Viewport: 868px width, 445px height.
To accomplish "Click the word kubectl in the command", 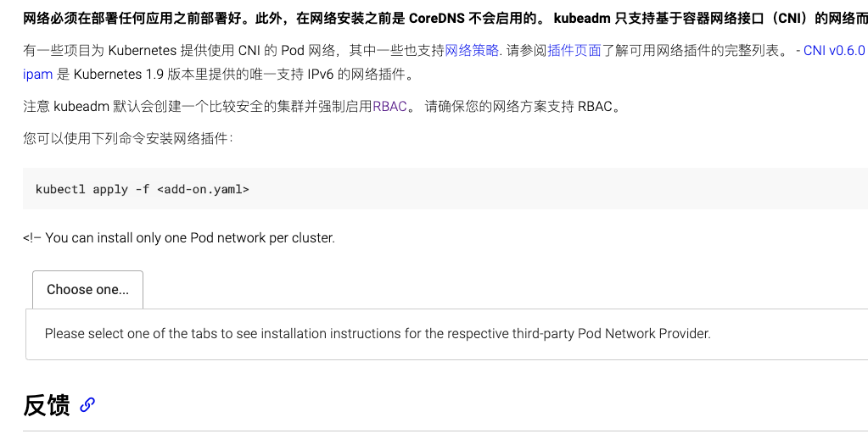I will tap(60, 189).
